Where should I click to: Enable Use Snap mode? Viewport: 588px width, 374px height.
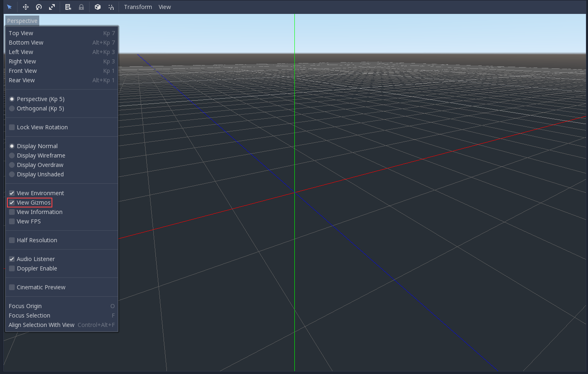[x=111, y=7]
